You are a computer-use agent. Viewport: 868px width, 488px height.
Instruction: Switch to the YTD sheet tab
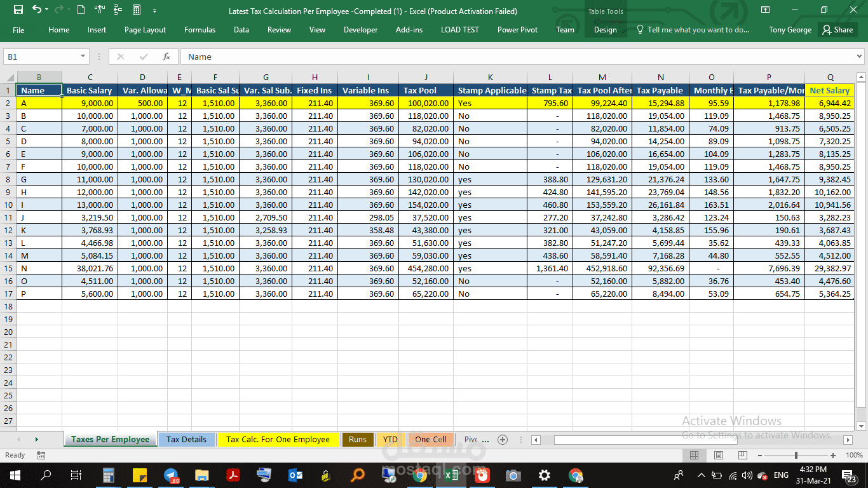[x=390, y=439]
